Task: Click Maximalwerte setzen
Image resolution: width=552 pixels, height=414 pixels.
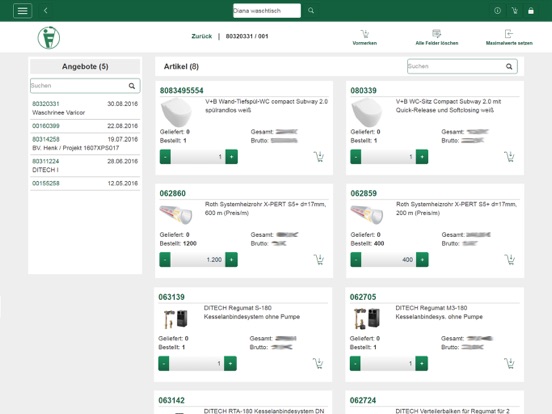Action: tap(509, 37)
